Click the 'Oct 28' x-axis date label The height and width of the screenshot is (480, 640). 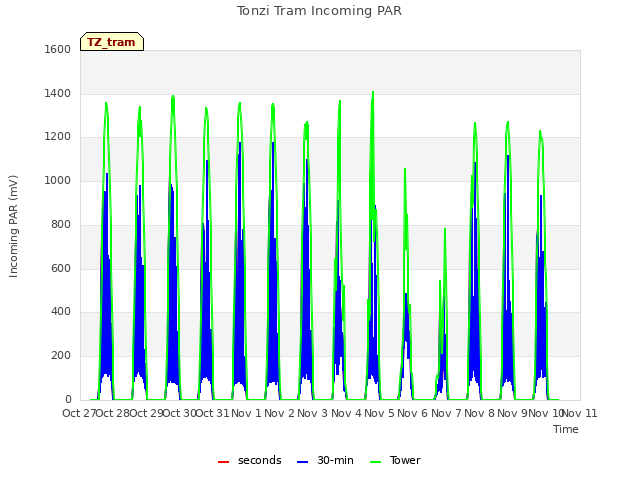tap(112, 413)
